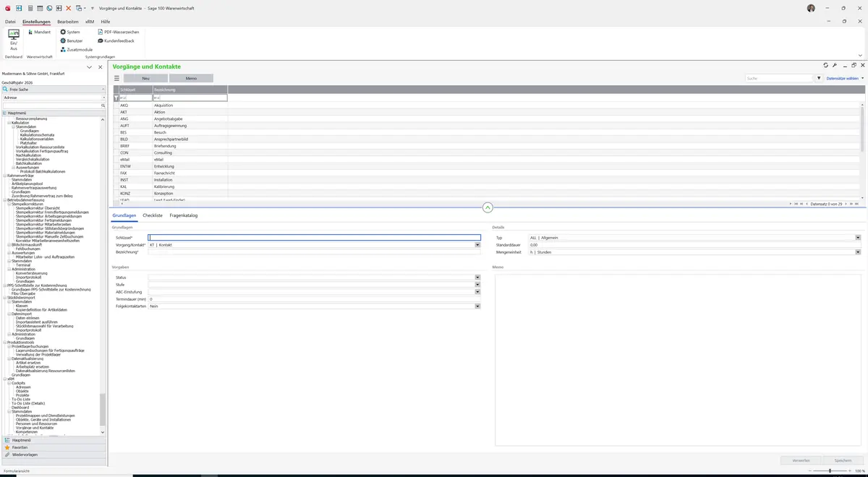Click the filter funnel icon in the grid
Screen dimensions: 868x477
click(x=116, y=98)
